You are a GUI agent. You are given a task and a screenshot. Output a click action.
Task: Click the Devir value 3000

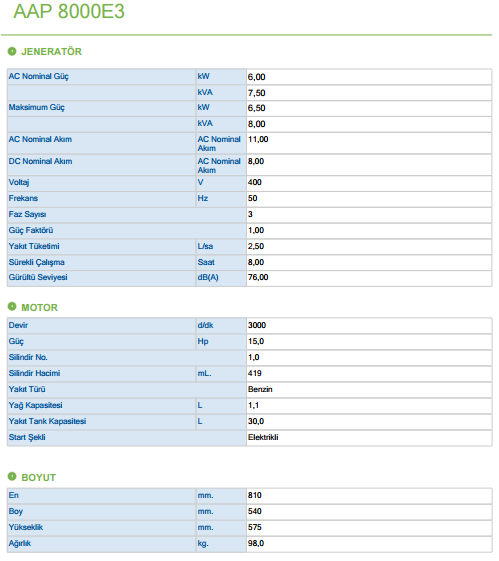257,325
